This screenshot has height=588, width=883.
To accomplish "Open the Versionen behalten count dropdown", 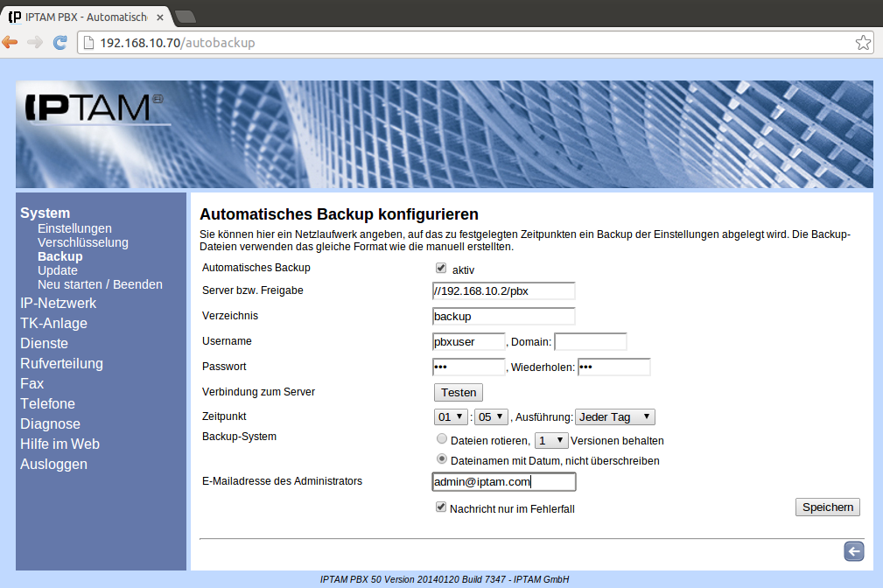I will (x=551, y=441).
